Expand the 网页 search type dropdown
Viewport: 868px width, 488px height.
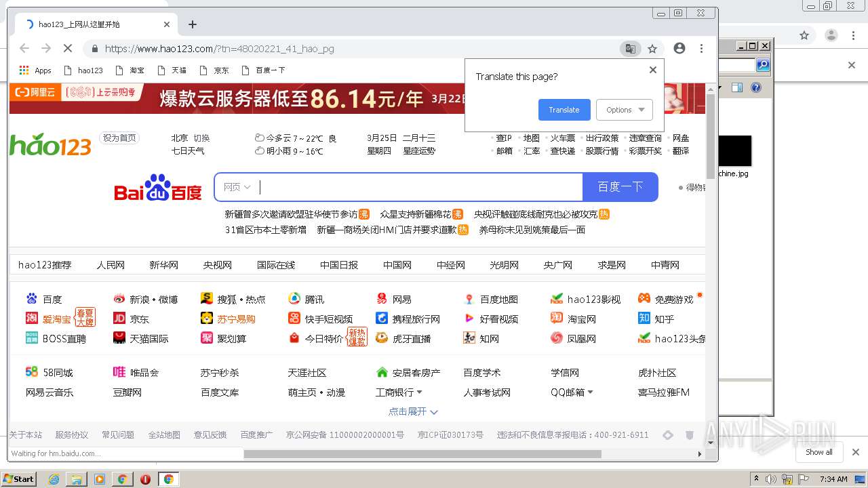(x=237, y=187)
